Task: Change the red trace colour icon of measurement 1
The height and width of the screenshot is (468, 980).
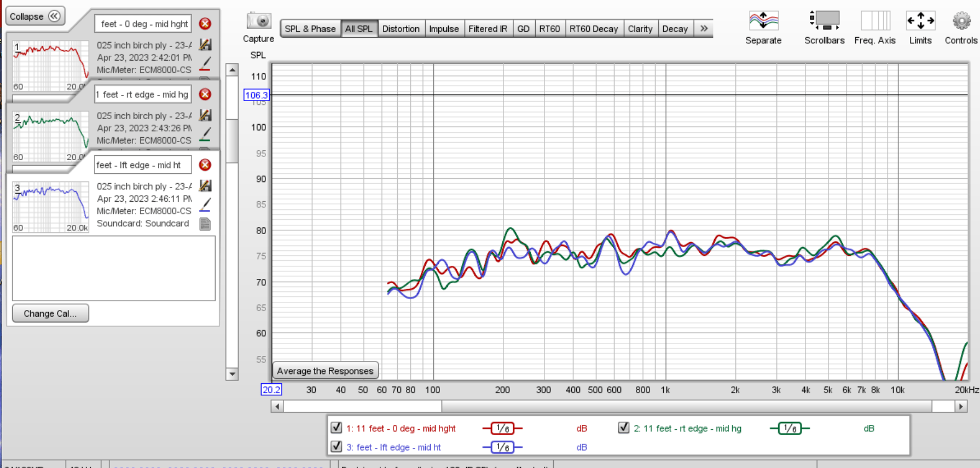Action: [205, 64]
